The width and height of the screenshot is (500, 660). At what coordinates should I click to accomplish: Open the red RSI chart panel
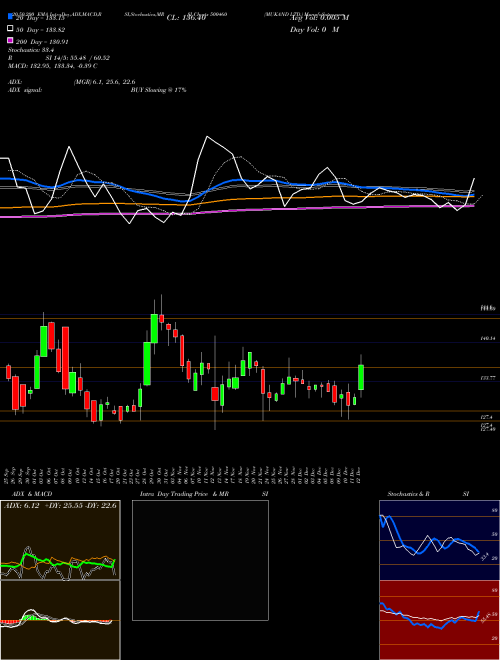click(439, 620)
